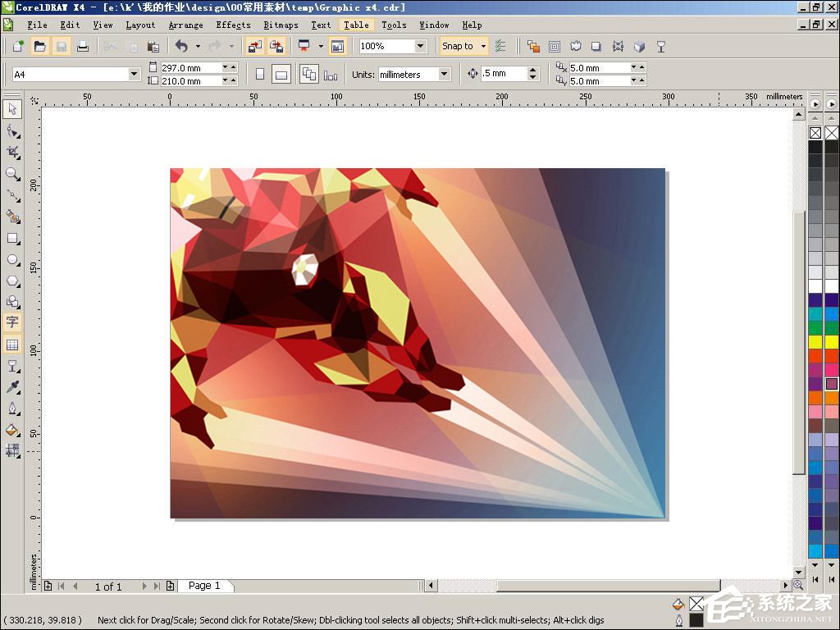Expand the Application Launcher dropdown arrow
The width and height of the screenshot is (840, 630).
[321, 47]
